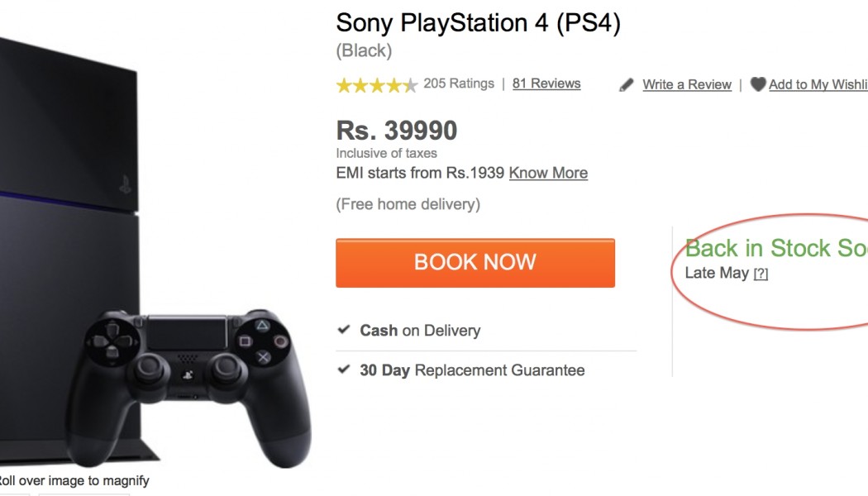Click the Rs. 39990 price
The image size is (868, 496).
(396, 131)
